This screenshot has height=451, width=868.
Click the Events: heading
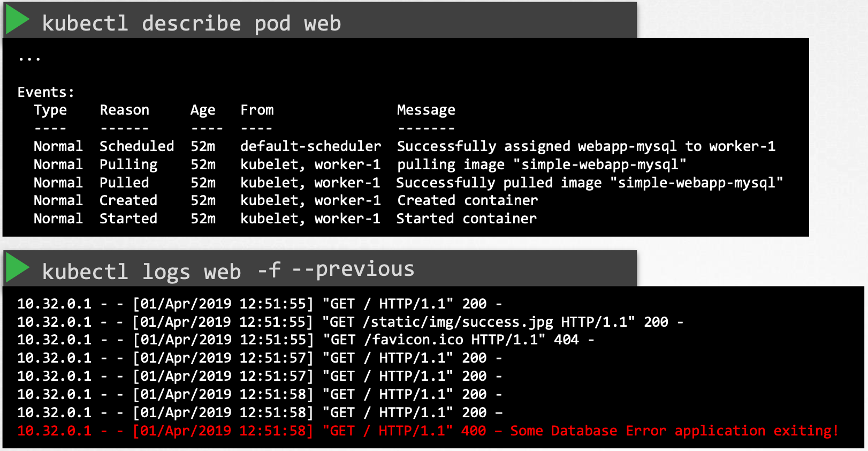click(x=45, y=92)
